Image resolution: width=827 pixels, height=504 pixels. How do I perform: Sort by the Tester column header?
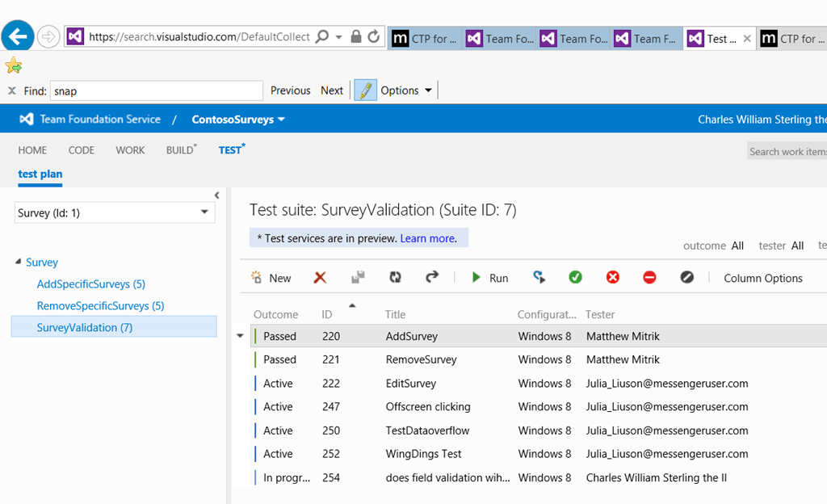(x=600, y=314)
